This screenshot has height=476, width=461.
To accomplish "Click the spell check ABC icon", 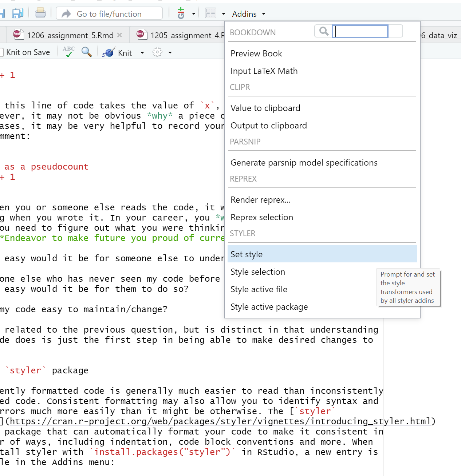I will click(x=68, y=52).
